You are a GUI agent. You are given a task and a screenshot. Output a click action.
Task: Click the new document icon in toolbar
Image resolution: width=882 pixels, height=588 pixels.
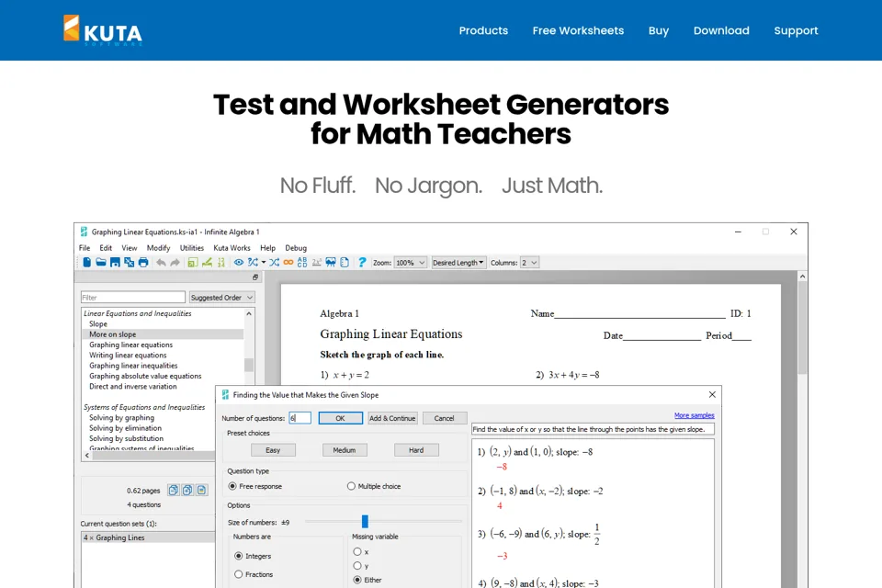tap(86, 262)
